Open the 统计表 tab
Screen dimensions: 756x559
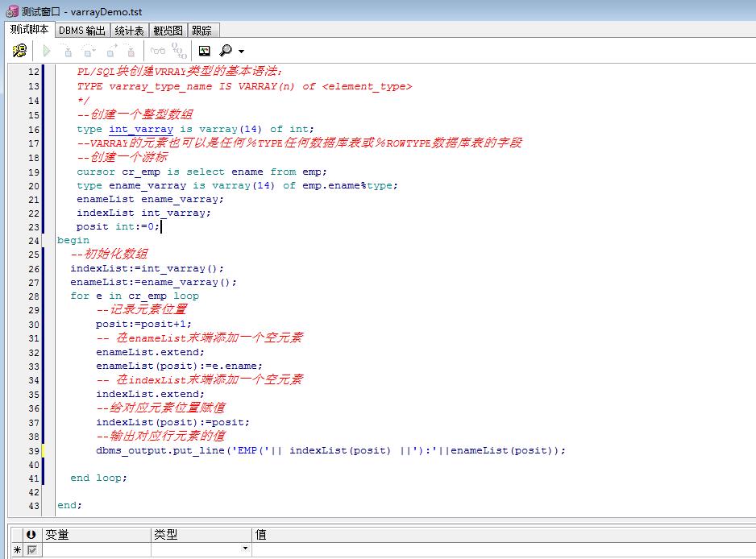(129, 31)
